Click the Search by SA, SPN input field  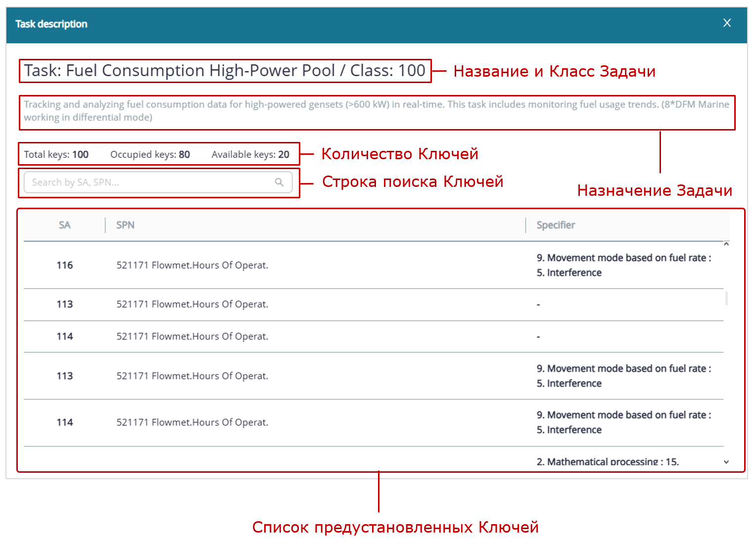coord(148,182)
